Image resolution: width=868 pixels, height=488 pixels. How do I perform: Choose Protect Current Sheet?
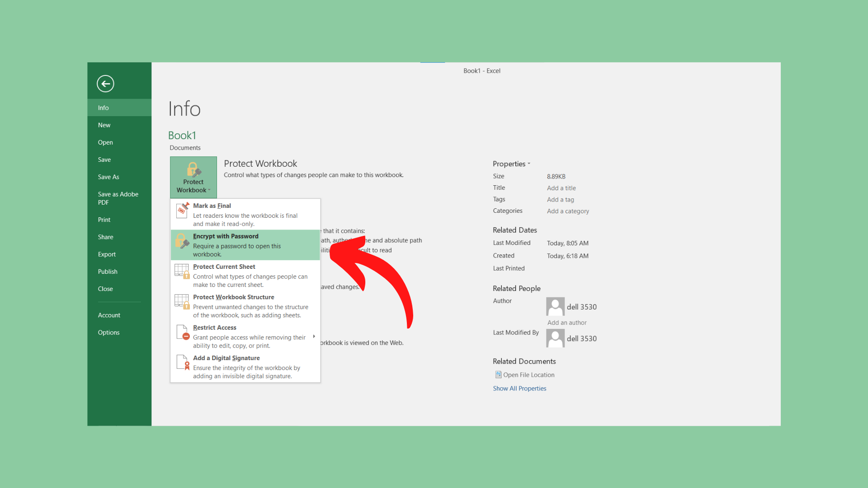[245, 276]
